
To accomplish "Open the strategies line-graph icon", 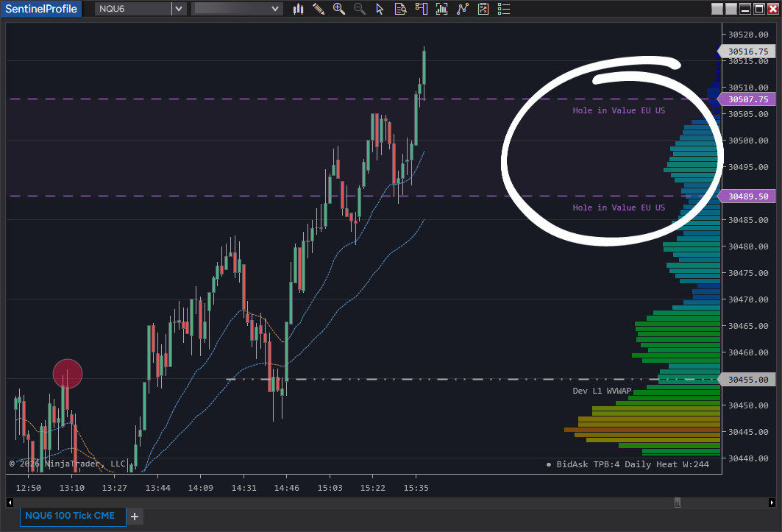I will coord(463,9).
